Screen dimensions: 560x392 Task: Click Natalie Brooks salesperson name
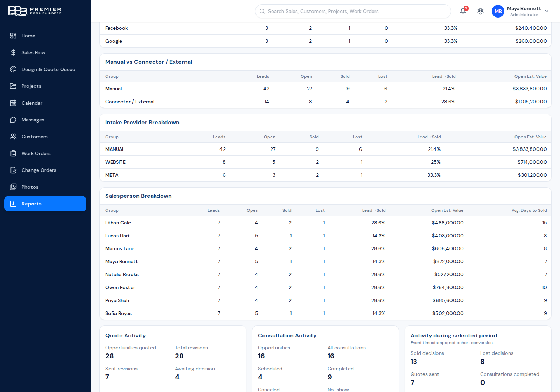[x=122, y=274]
